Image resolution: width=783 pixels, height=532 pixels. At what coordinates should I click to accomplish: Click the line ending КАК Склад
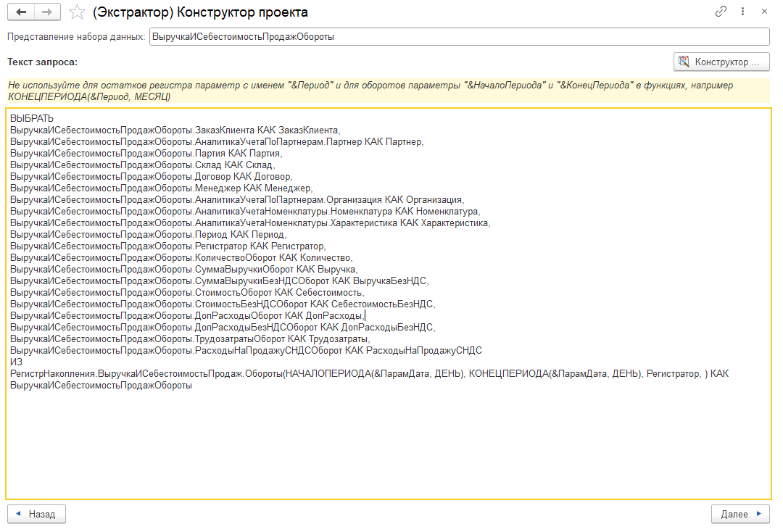pos(142,165)
